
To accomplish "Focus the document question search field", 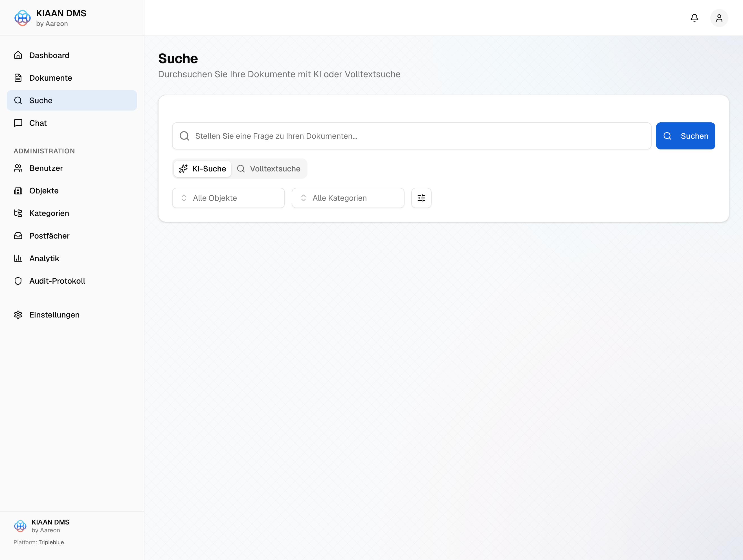I will pos(412,136).
